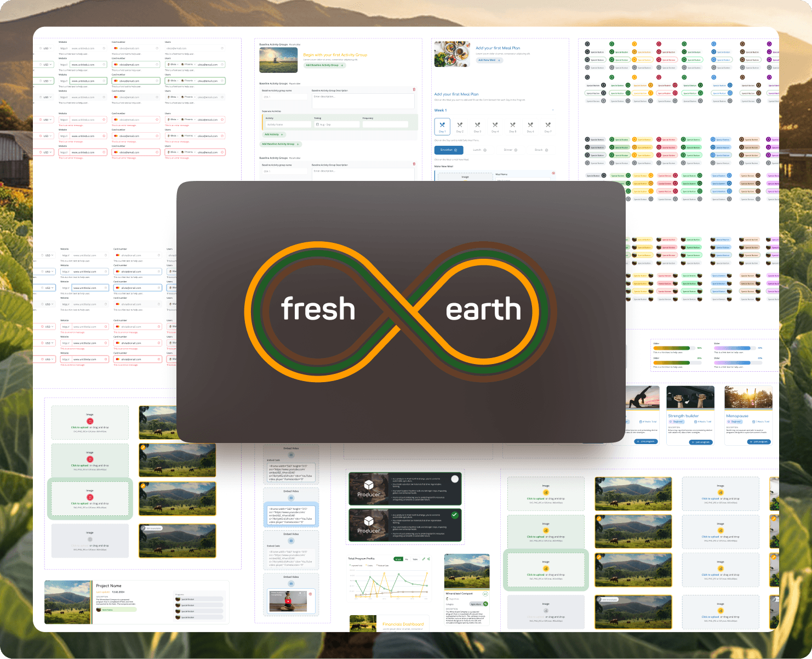Viewport: 812px width, 659px height.
Task: Switch to the Dinner meal tab
Action: click(510, 150)
